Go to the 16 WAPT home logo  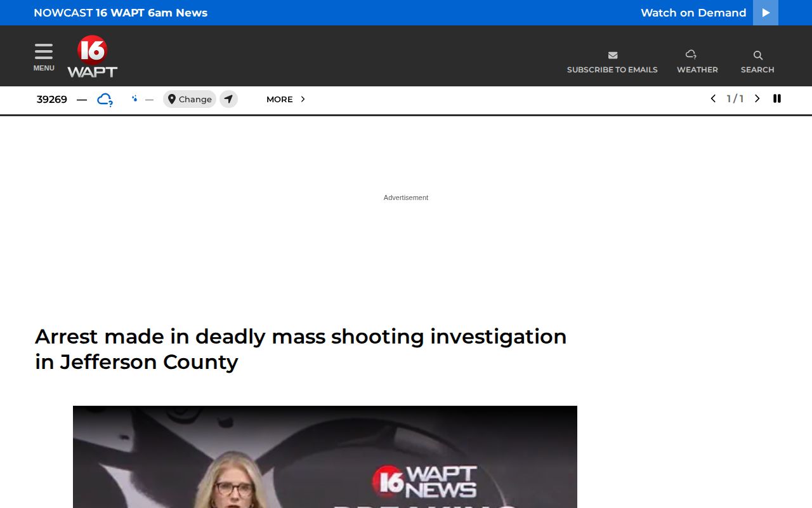[93, 57]
